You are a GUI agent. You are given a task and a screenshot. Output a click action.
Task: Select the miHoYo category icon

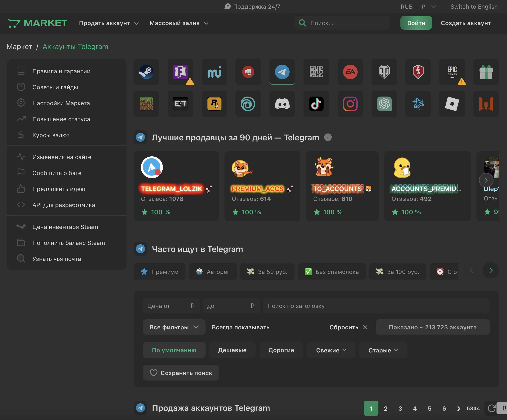tap(214, 72)
